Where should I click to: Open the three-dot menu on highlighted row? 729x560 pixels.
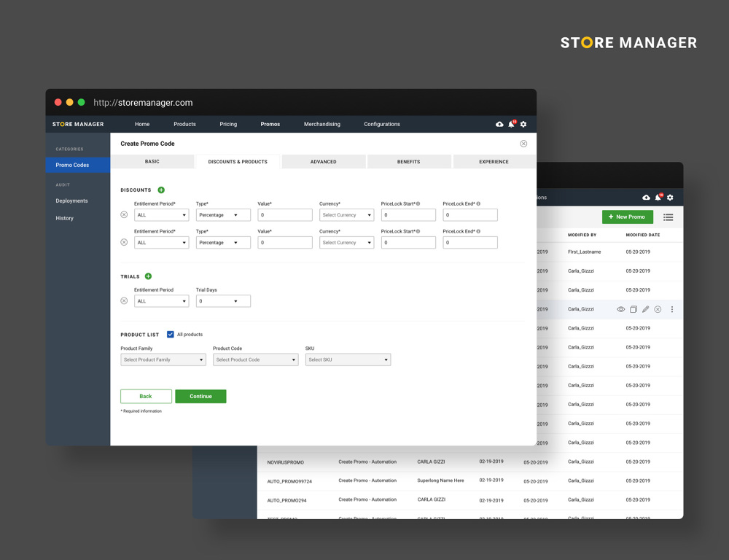(x=672, y=309)
